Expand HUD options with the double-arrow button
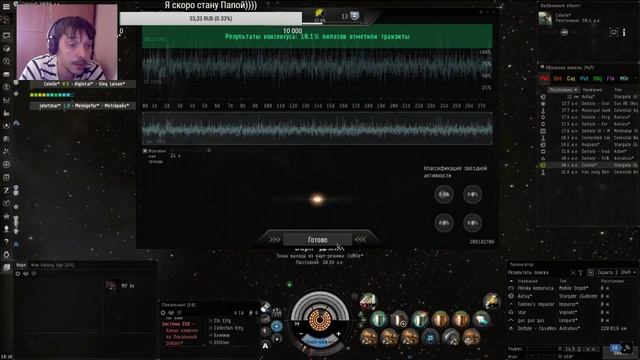640x360 pixels. 297,324
